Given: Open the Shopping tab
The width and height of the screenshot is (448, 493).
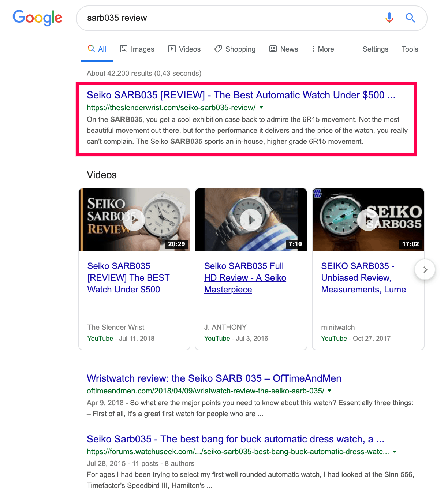Looking at the screenshot, I should pyautogui.click(x=235, y=49).
